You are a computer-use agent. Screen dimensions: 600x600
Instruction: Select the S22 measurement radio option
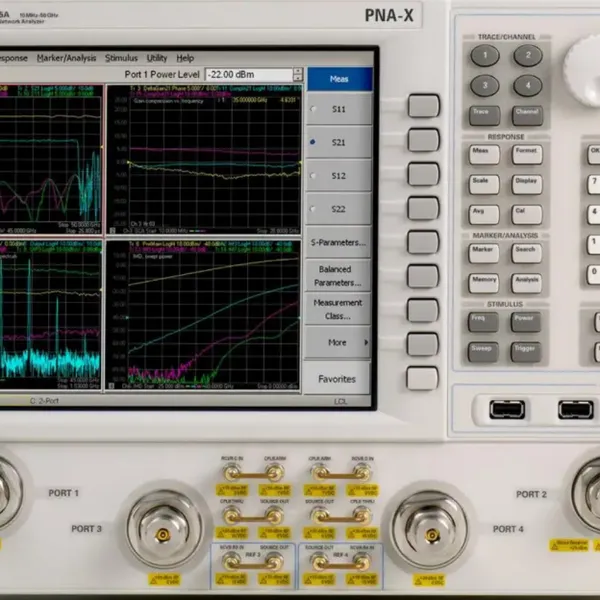click(x=339, y=209)
